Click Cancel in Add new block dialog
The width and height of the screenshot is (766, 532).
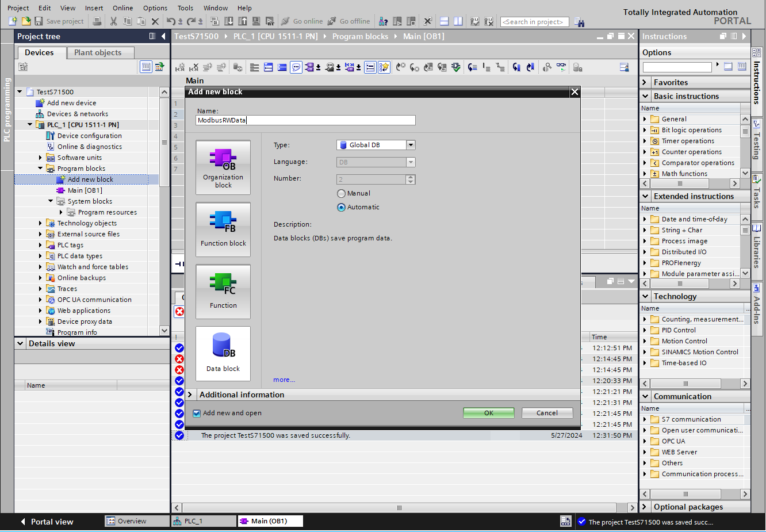pyautogui.click(x=547, y=414)
